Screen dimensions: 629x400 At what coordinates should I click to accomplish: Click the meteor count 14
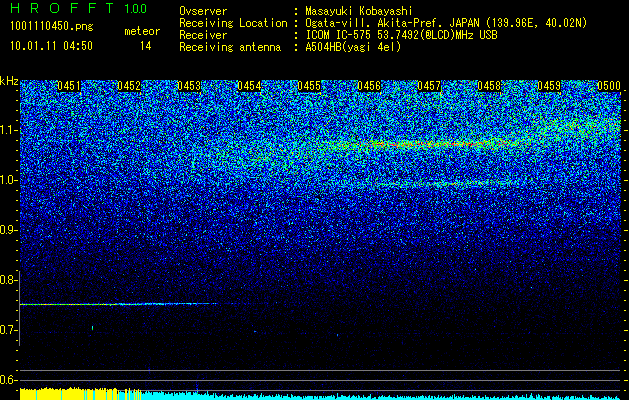click(x=145, y=46)
